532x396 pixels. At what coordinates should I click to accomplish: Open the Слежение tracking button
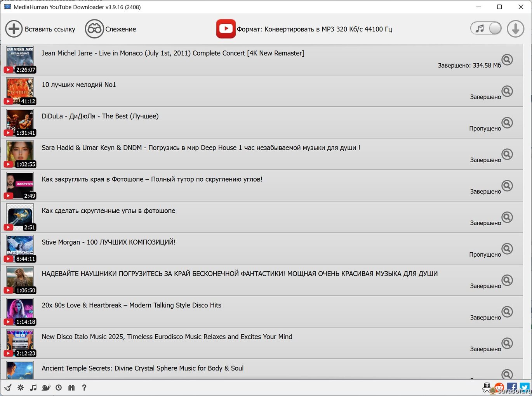[111, 29]
